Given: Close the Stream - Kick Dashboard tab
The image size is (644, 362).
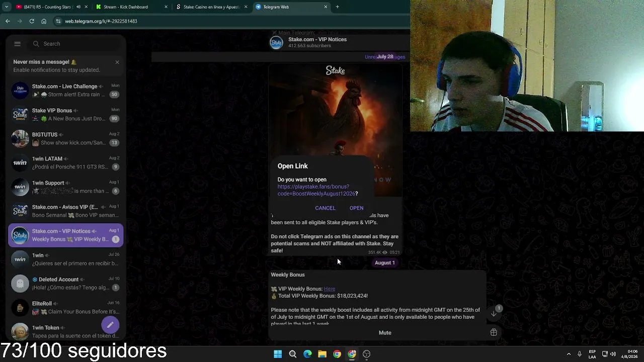Looking at the screenshot, I should pyautogui.click(x=166, y=7).
